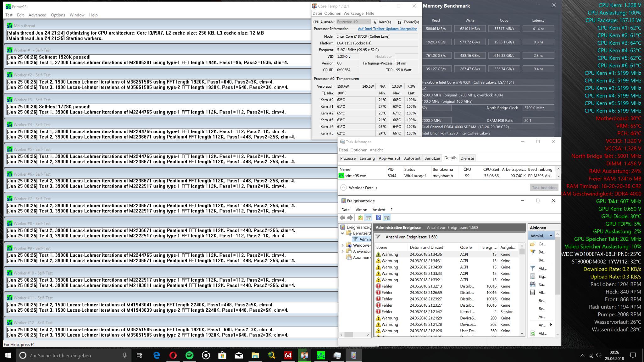Click binoculars Su... search action icon
This screenshot has width=644, height=362.
533,284
